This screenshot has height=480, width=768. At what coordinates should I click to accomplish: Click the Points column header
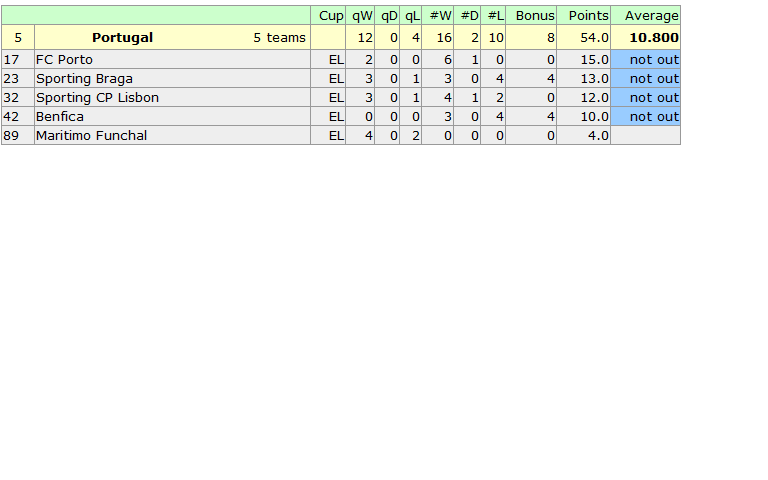point(588,15)
